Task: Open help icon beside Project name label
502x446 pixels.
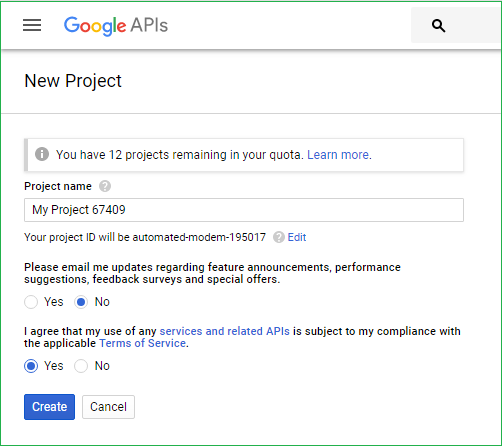Action: tap(105, 186)
